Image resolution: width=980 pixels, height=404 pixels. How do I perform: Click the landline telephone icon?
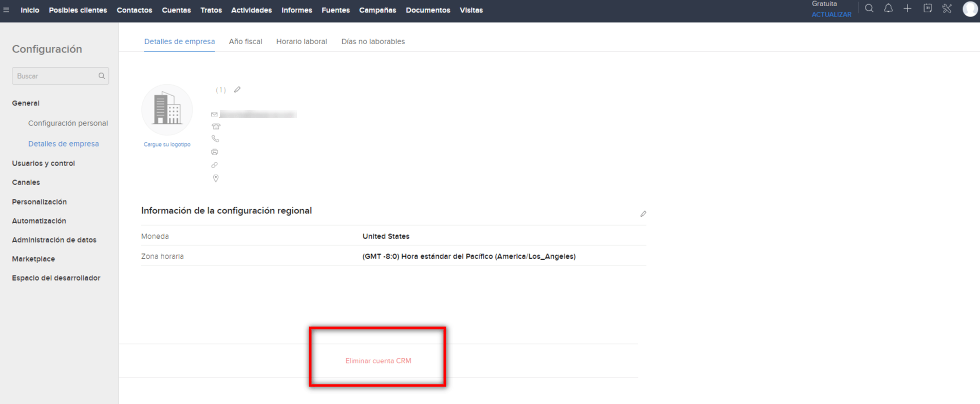pos(216,126)
